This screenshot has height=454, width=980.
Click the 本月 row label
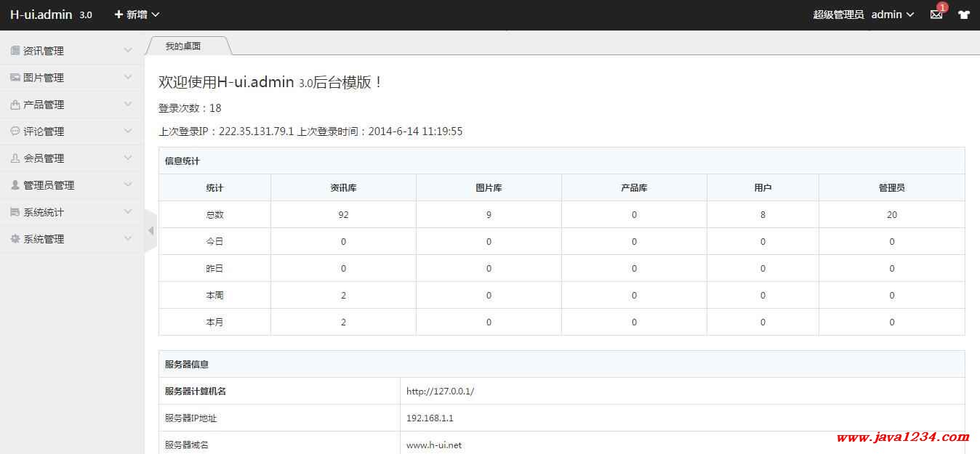[214, 323]
